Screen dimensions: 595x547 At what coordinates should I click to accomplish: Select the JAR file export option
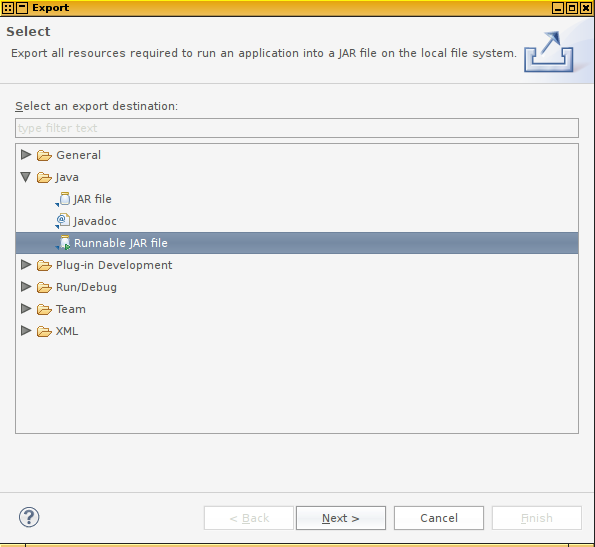pos(92,199)
